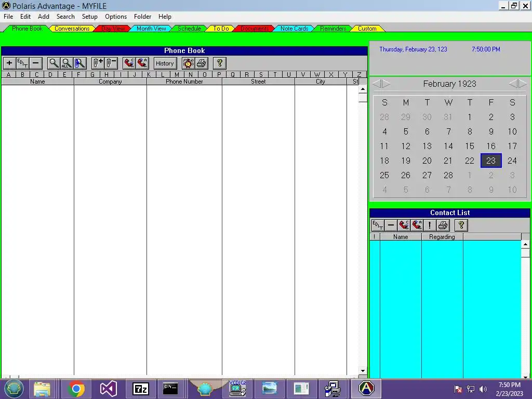Open the Add menu
The image size is (532, 399).
coord(44,17)
